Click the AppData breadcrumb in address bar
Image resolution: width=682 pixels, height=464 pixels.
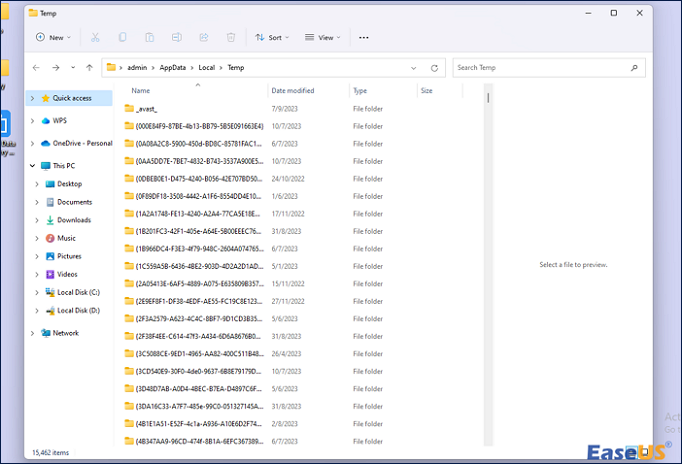point(173,68)
